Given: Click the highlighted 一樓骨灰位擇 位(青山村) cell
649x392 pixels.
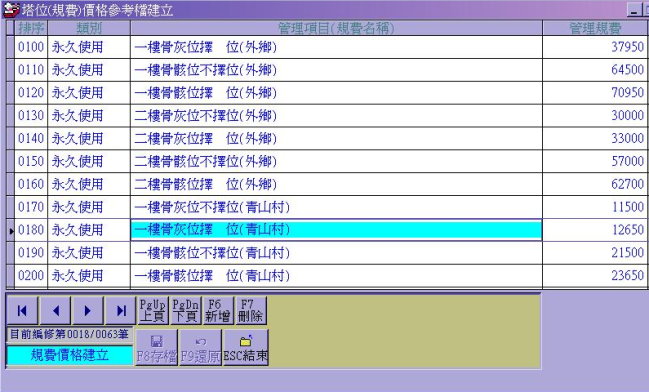Looking at the screenshot, I should [336, 230].
